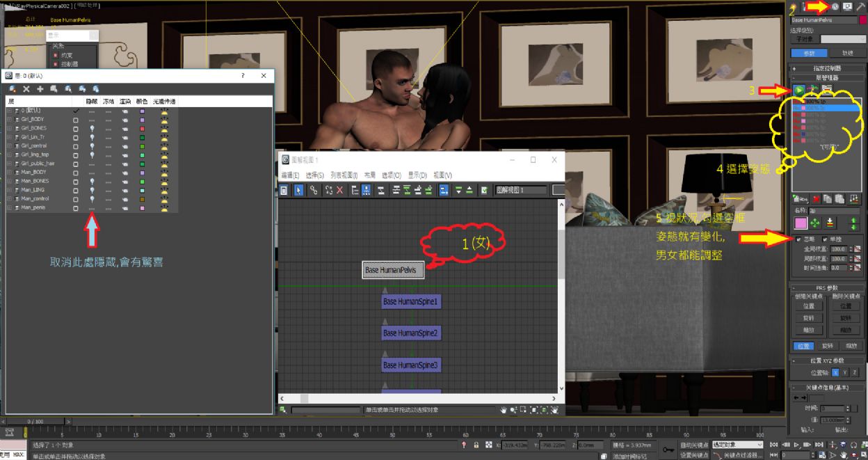Click the Girl_BONES red color swatch
This screenshot has height=460, width=868.
click(142, 128)
